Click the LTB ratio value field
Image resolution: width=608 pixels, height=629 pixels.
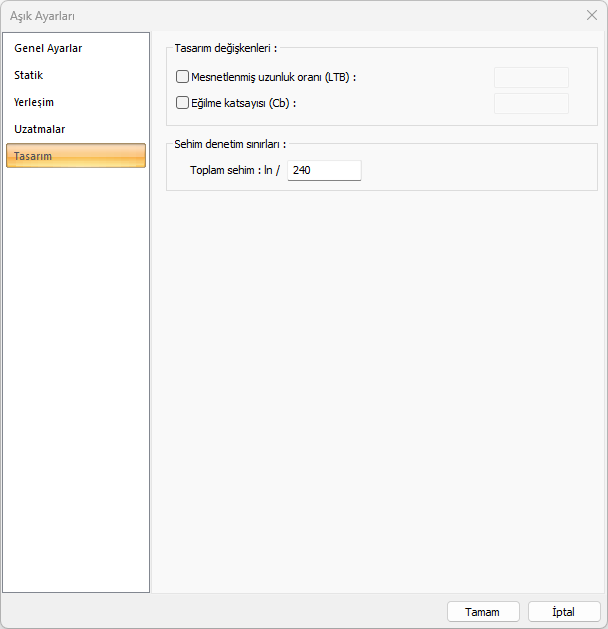(531, 77)
